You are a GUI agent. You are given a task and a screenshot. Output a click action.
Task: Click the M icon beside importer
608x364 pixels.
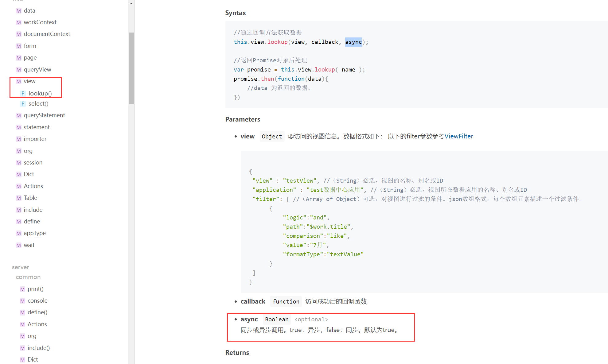(x=19, y=139)
